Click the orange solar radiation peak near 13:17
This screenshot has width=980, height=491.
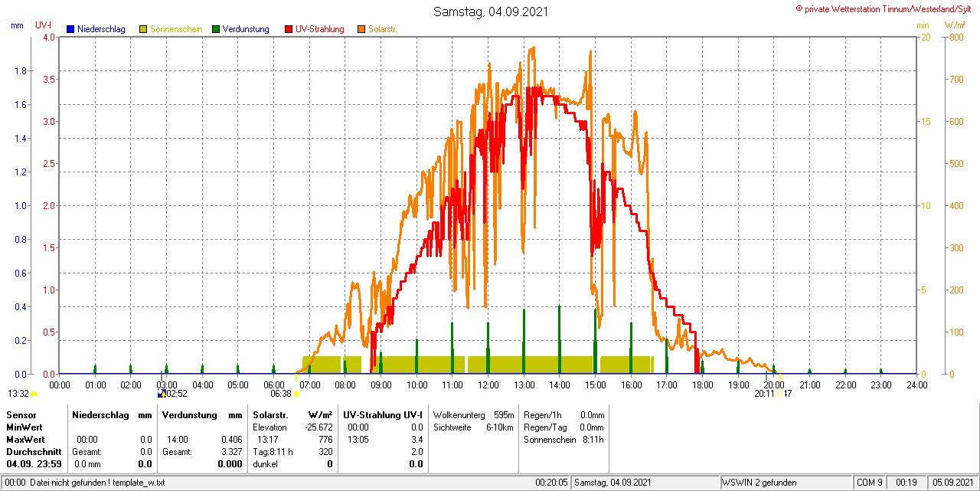pyautogui.click(x=532, y=49)
